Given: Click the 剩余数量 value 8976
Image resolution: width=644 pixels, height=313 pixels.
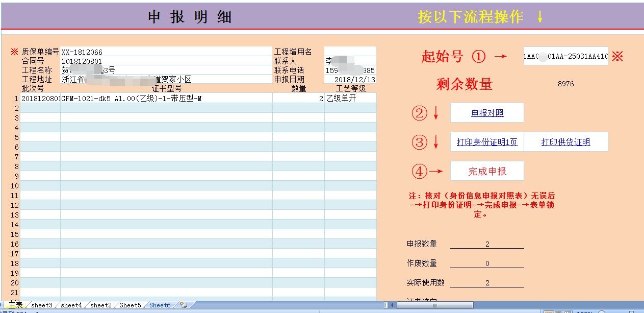Looking at the screenshot, I should click(565, 84).
